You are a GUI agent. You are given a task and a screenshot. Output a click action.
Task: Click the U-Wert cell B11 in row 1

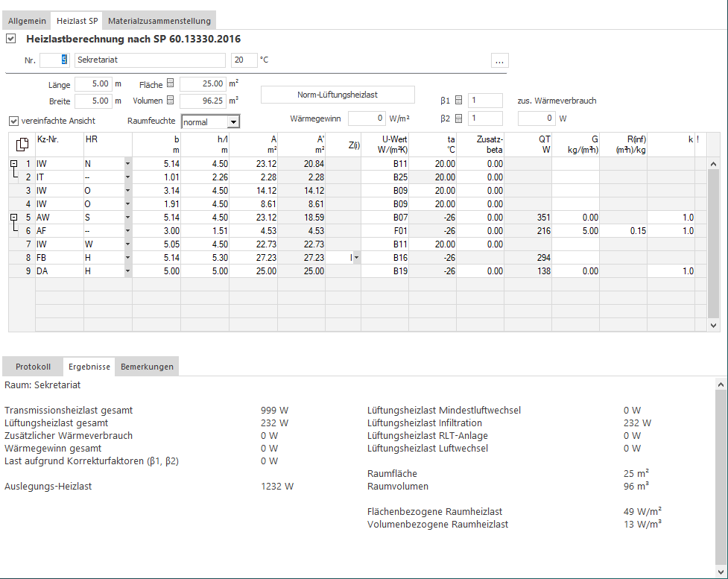point(385,164)
